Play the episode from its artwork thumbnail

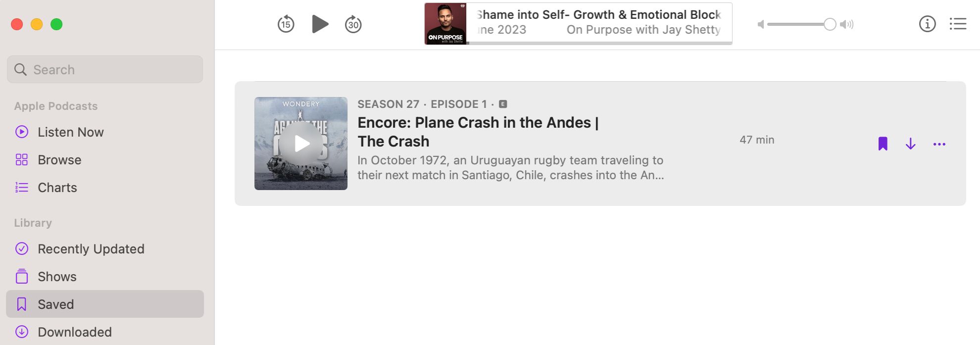(x=300, y=143)
